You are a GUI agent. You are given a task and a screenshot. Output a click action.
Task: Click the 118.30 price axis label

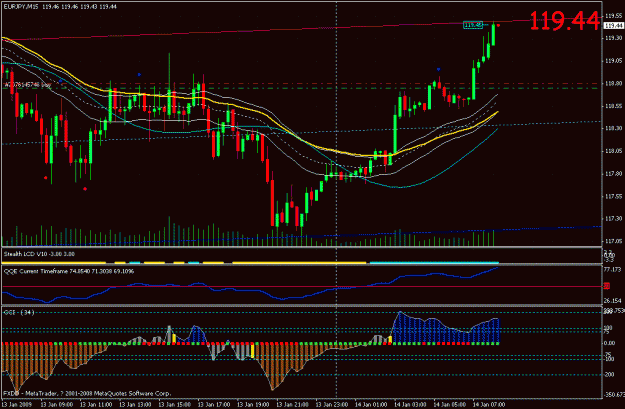pyautogui.click(x=614, y=128)
